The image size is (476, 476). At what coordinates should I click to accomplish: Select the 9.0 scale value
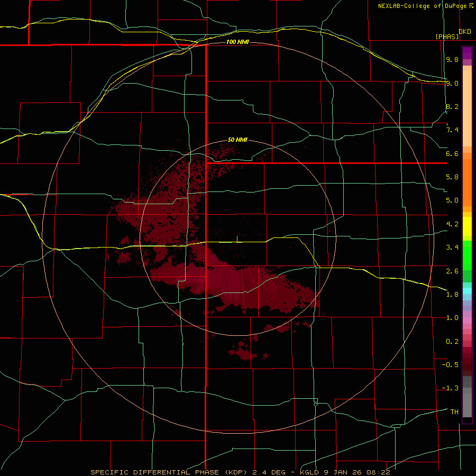click(452, 83)
